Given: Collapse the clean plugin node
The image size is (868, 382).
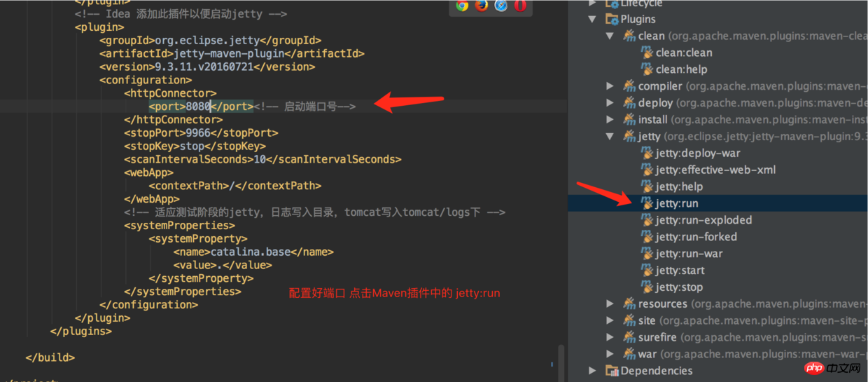Looking at the screenshot, I should point(610,36).
